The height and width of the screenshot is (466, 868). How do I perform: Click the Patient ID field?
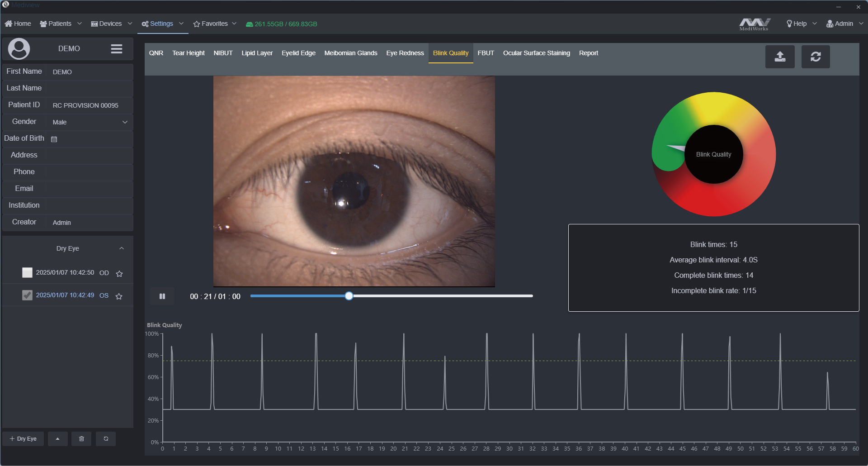tap(90, 105)
